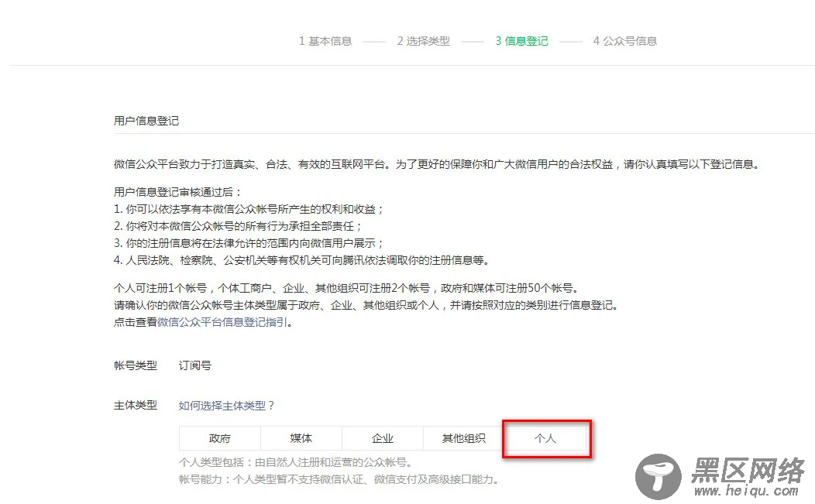The width and height of the screenshot is (815, 504).
Task: Click the sentence starting 请确认你的微信公众帐号
Action: pyautogui.click(x=366, y=306)
